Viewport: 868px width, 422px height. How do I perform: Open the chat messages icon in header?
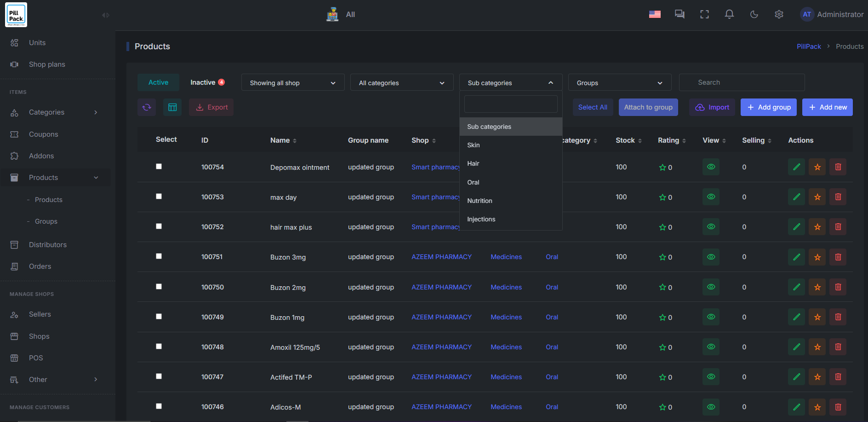point(680,14)
